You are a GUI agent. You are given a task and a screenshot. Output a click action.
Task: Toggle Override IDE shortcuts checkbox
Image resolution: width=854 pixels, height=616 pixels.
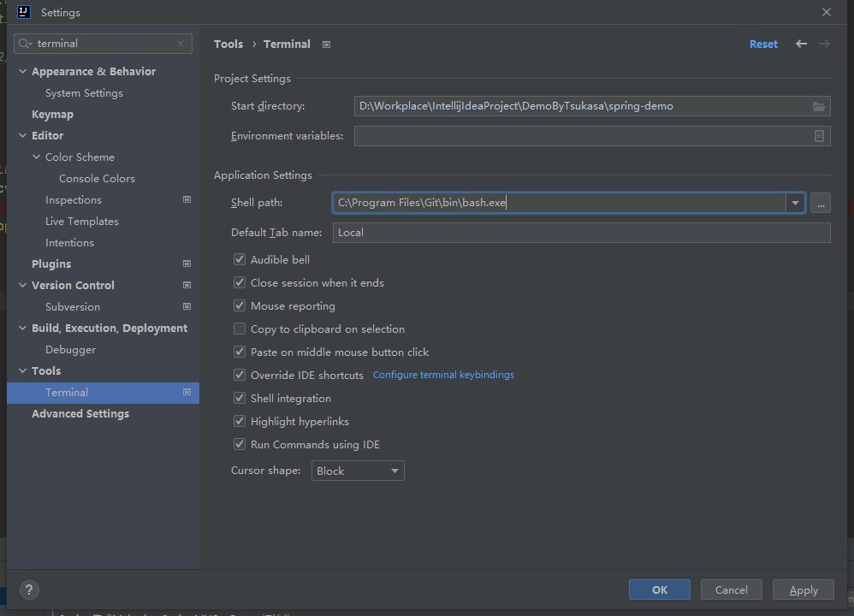coord(240,375)
